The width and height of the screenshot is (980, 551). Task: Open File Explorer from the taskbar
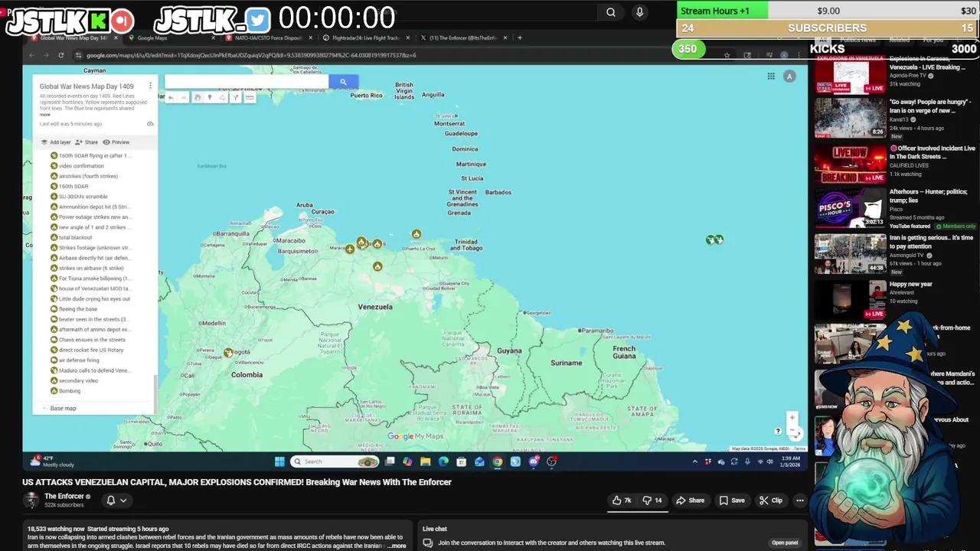(425, 461)
